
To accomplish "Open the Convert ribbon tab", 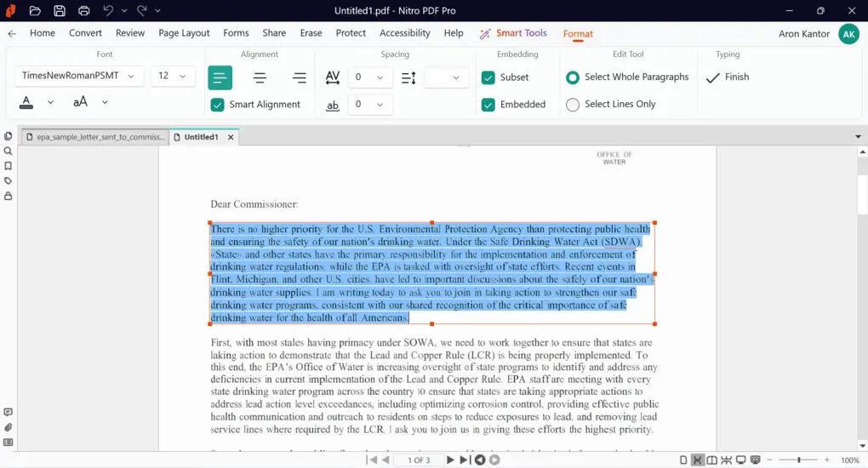I will 85,33.
